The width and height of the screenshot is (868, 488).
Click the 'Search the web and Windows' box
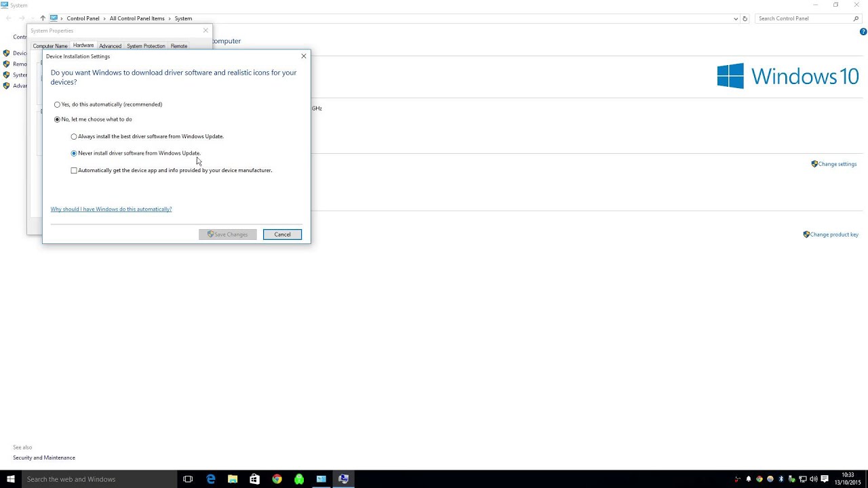pyautogui.click(x=100, y=479)
